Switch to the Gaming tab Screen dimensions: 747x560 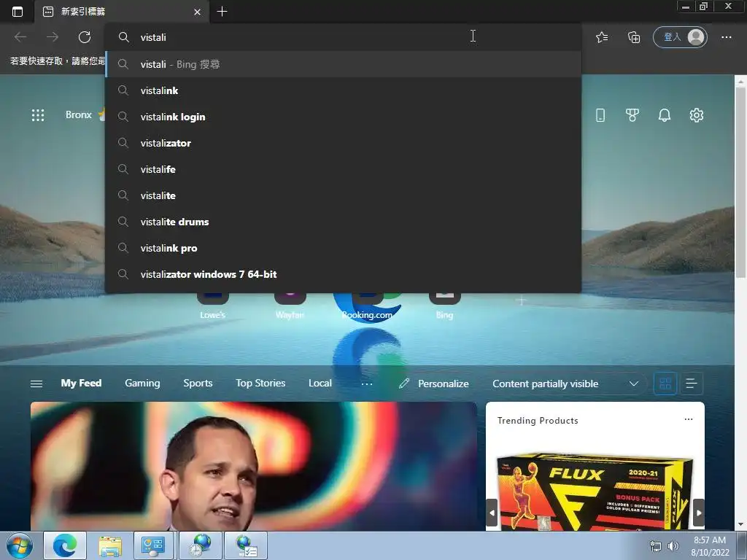click(x=142, y=383)
